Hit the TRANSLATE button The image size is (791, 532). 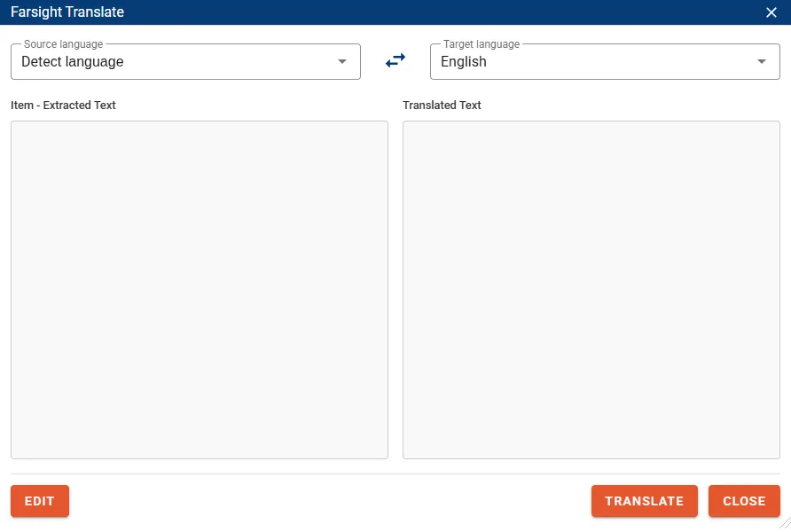tap(644, 501)
